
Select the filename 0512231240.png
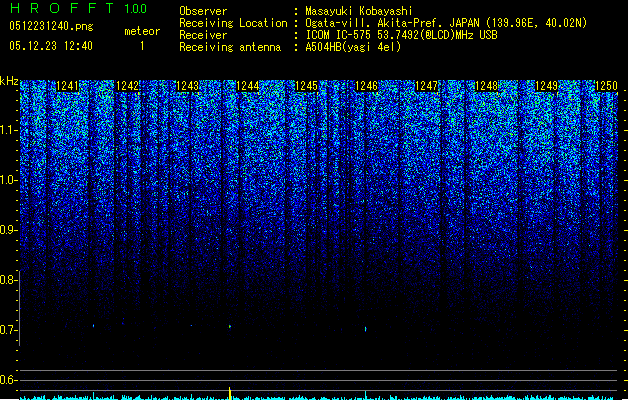click(x=51, y=26)
